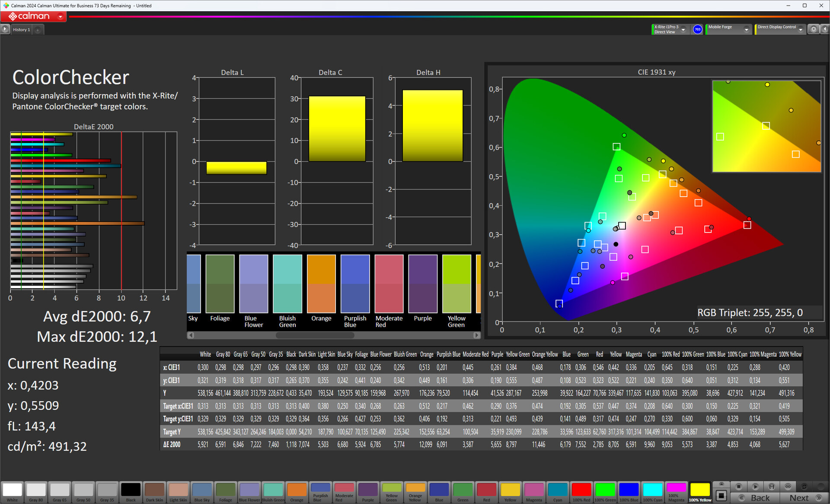The width and height of the screenshot is (830, 504).
Task: Select the 100% Green patch button
Action: click(605, 492)
